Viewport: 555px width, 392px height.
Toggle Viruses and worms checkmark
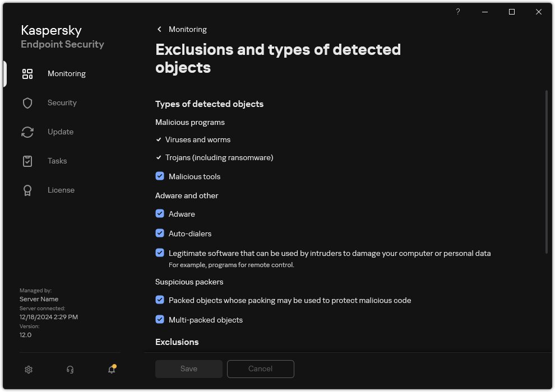pos(159,139)
